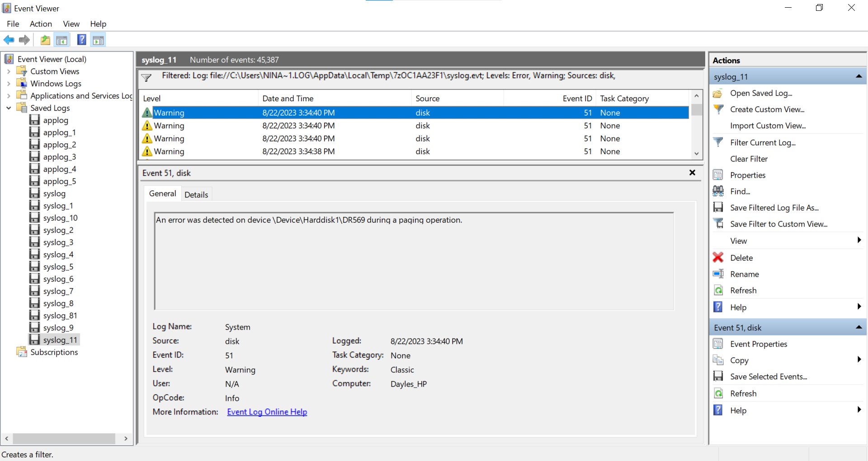The height and width of the screenshot is (461, 868).
Task: Click the Event Log Online Help link
Action: 267,411
